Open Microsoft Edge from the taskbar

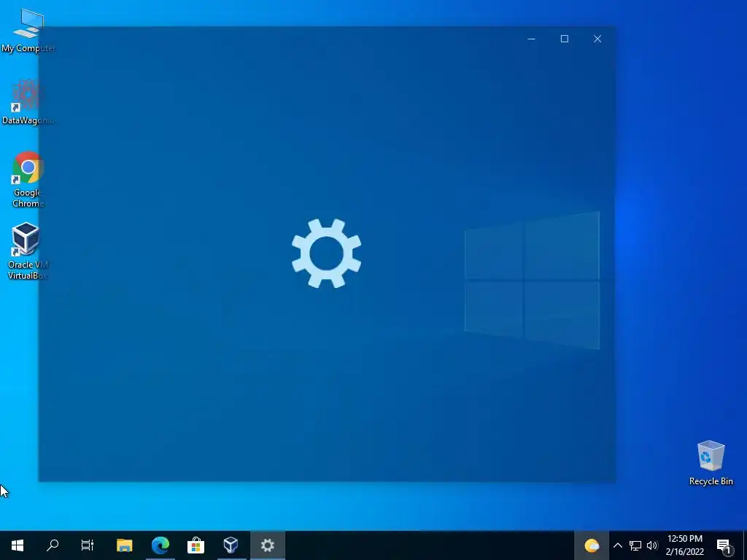[x=160, y=545]
